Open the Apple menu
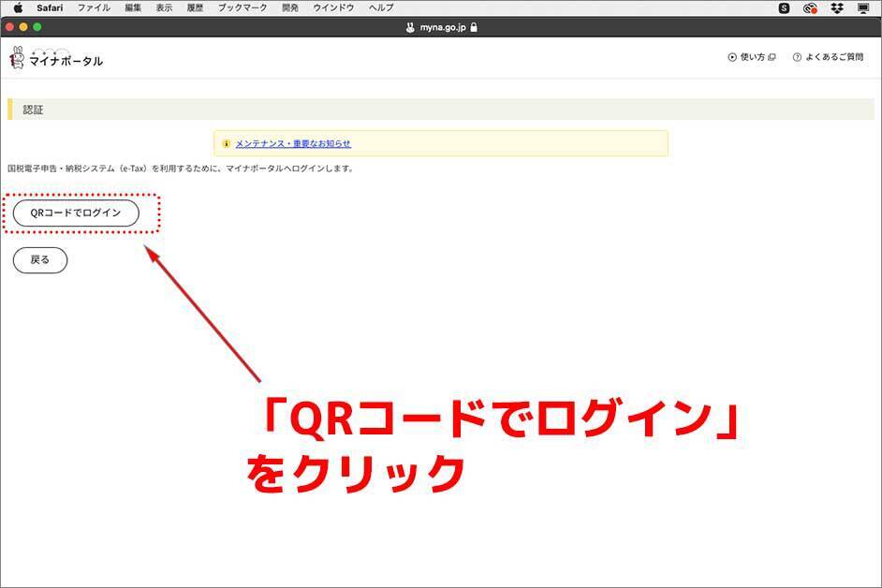 coord(18,7)
